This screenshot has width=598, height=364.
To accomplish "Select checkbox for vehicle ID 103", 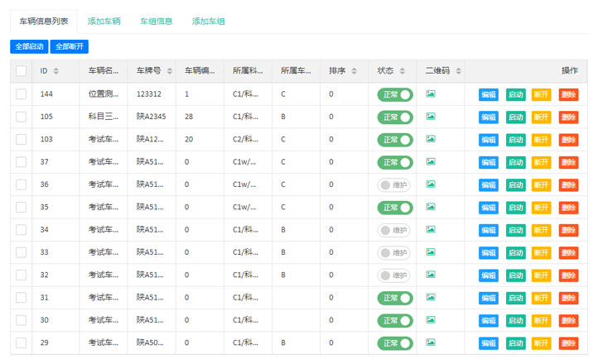I will tap(21, 140).
